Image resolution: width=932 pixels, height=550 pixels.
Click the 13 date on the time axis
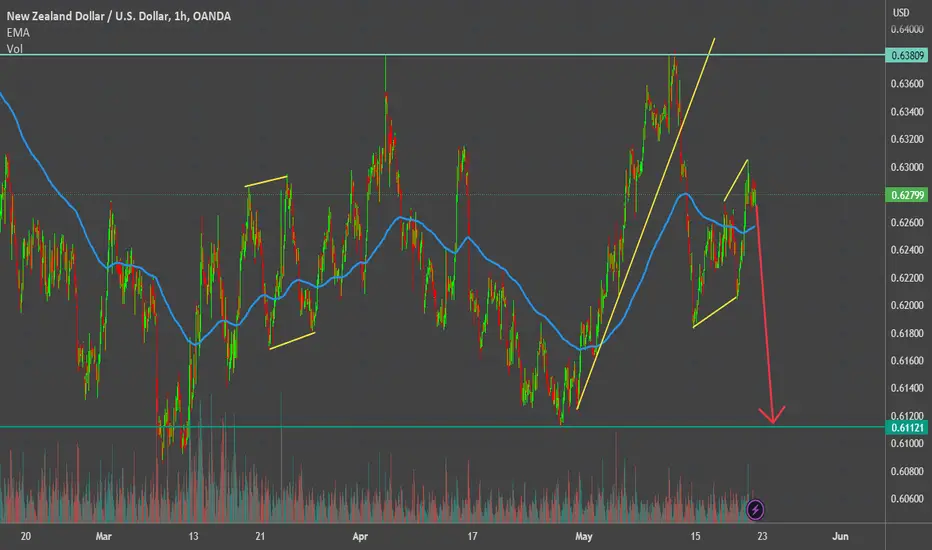193,536
